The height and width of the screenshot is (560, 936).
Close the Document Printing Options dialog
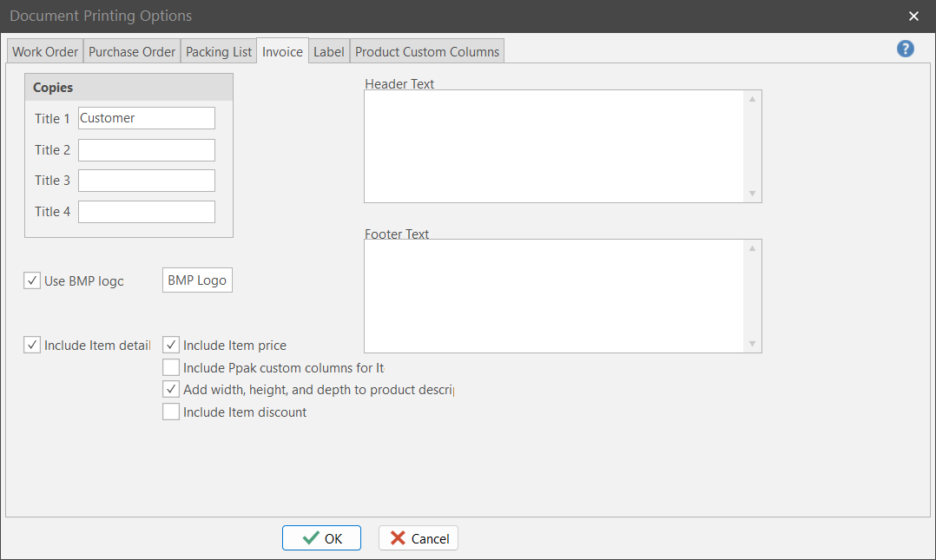coord(913,16)
